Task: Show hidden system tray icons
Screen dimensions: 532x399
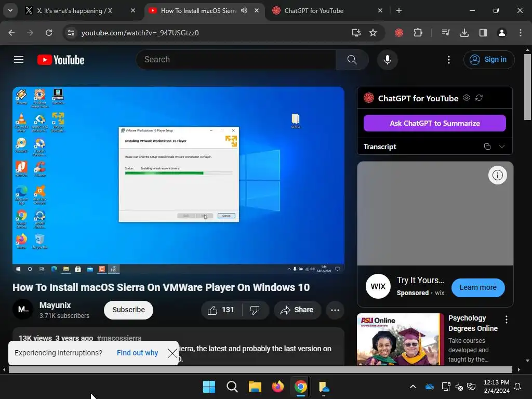Action: (413, 387)
